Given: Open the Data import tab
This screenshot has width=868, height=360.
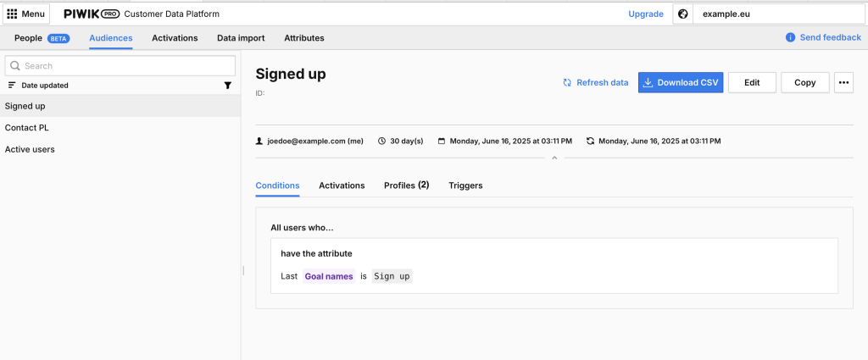Looking at the screenshot, I should [241, 38].
